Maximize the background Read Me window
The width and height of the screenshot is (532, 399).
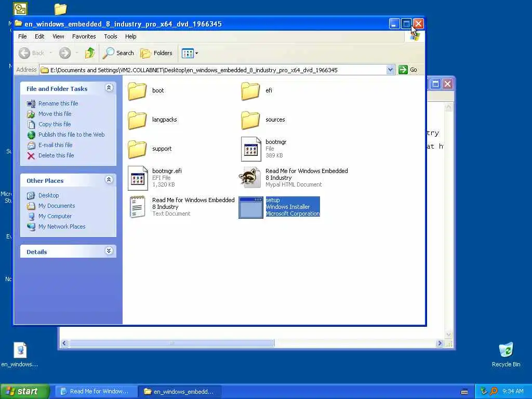pyautogui.click(x=436, y=84)
